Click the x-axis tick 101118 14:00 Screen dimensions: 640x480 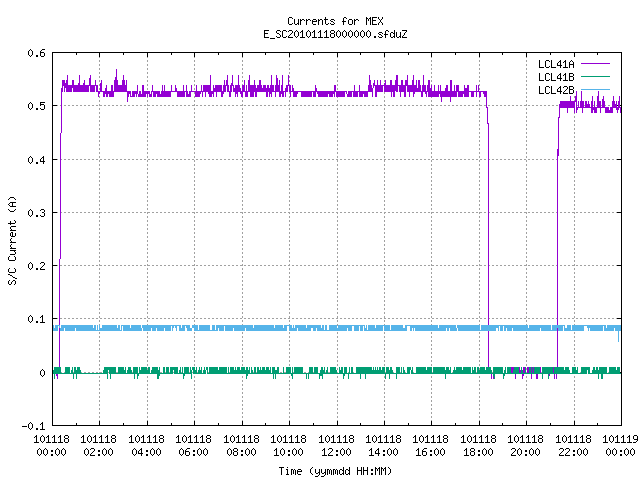click(x=383, y=445)
